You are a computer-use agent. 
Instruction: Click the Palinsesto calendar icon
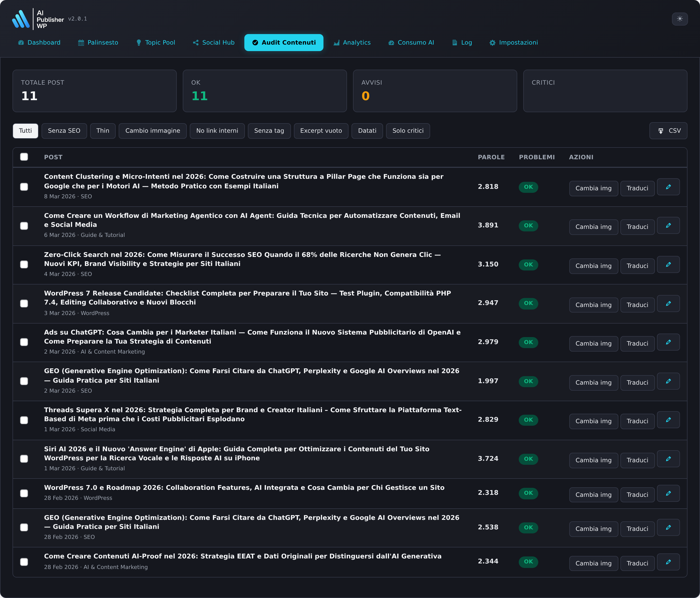(x=81, y=43)
